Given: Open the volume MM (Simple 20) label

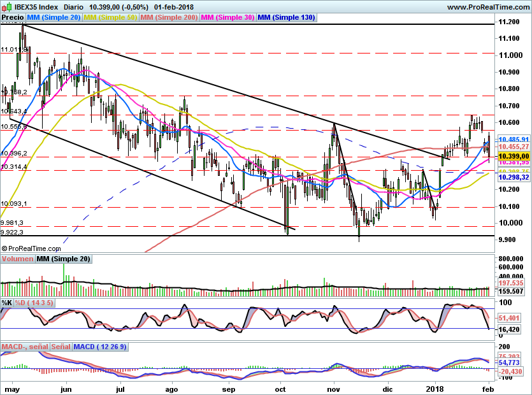Looking at the screenshot, I should point(63,259).
